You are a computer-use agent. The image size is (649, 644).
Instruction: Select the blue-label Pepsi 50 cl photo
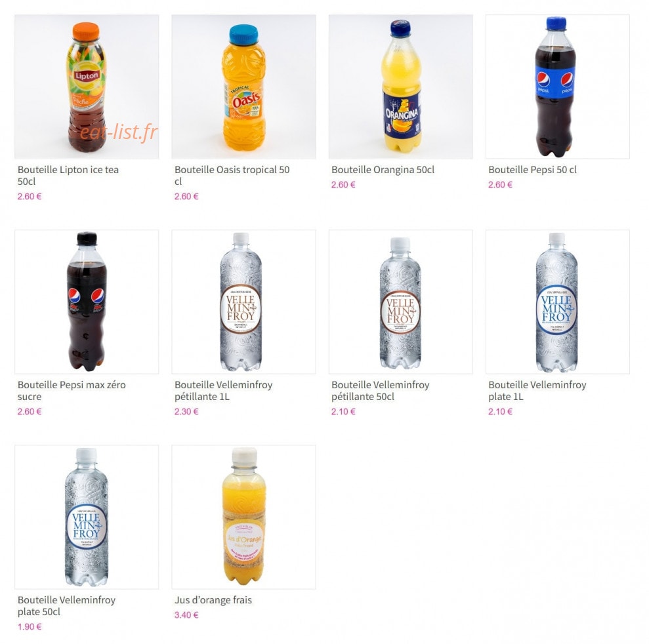[x=558, y=87]
